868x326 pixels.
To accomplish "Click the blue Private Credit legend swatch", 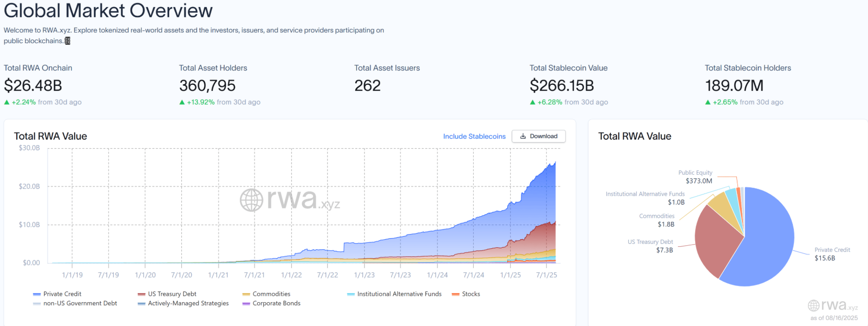I will click(37, 294).
